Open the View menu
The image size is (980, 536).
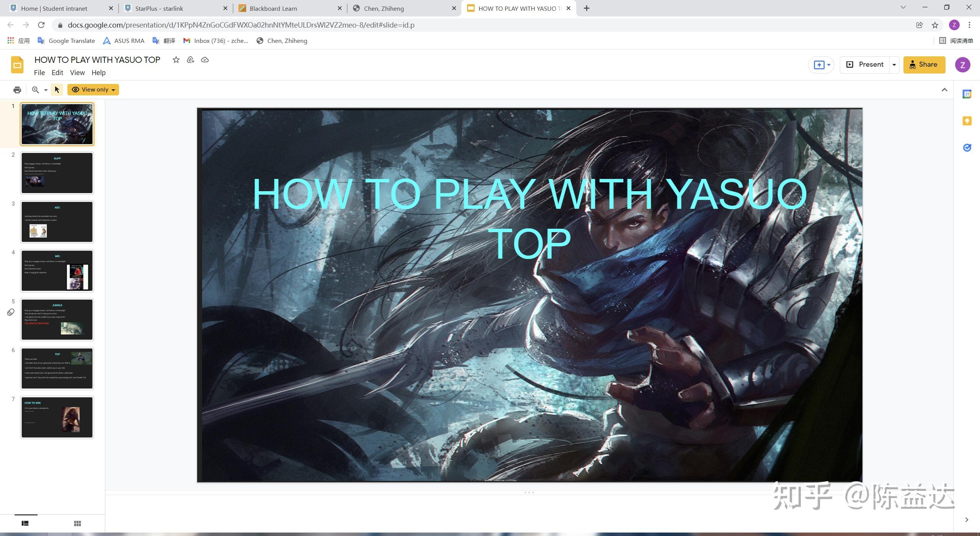(x=77, y=73)
